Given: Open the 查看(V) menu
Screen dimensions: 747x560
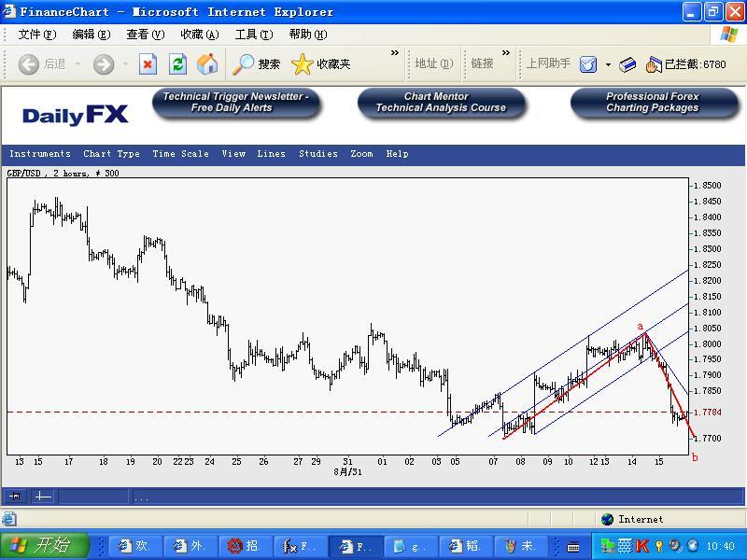Looking at the screenshot, I should (x=146, y=35).
